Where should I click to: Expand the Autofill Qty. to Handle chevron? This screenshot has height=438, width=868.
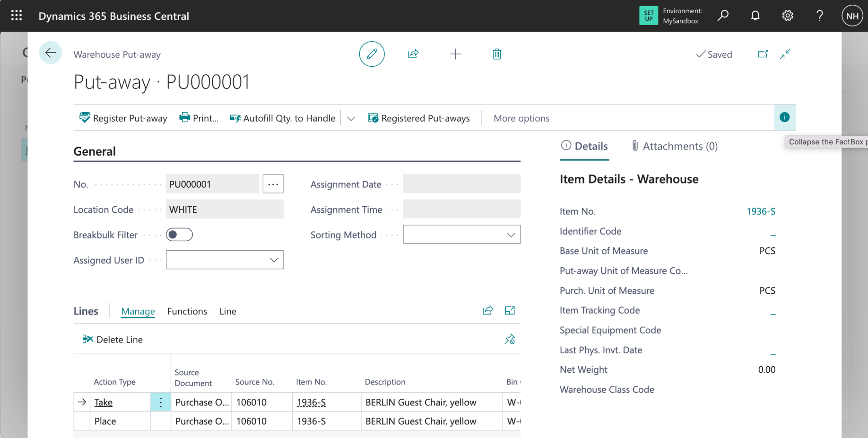click(351, 118)
